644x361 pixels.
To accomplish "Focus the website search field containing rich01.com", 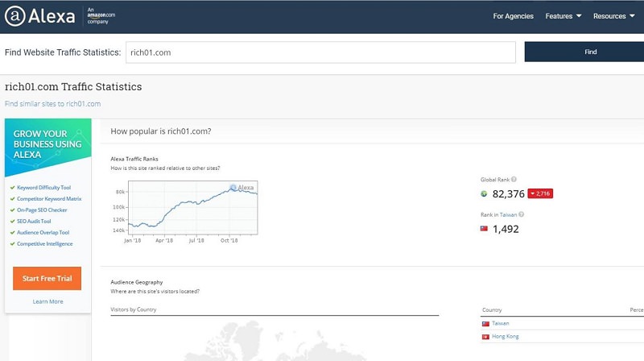I will (x=320, y=52).
